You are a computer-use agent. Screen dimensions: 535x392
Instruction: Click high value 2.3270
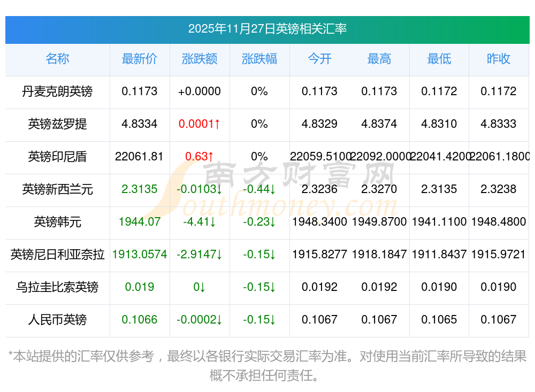[x=379, y=189]
